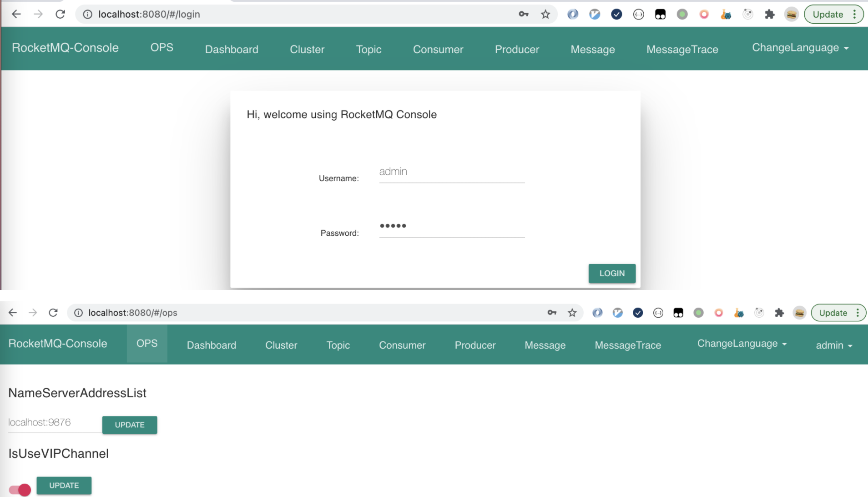This screenshot has height=497, width=868.
Task: Click the black extension icon in ops window
Action: coord(678,313)
